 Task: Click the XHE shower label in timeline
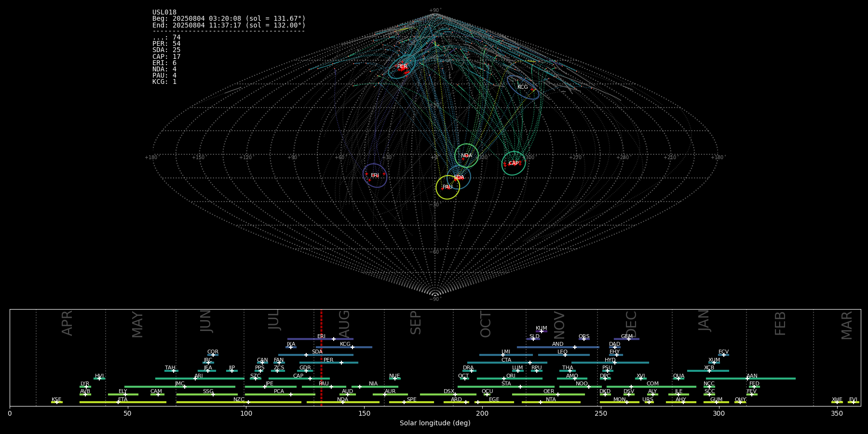837,400
